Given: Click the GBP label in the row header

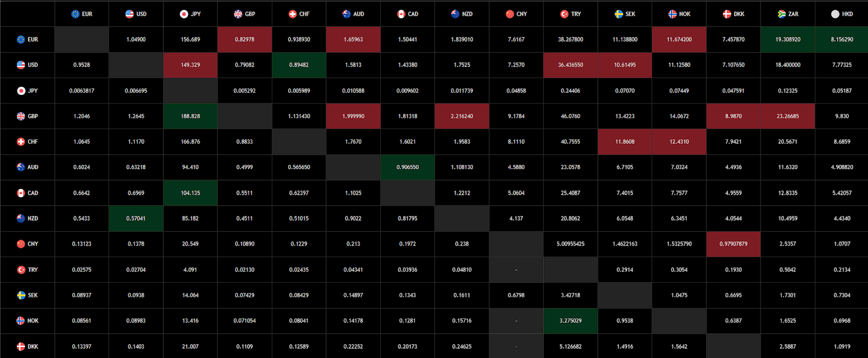Looking at the screenshot, I should click(x=33, y=116).
